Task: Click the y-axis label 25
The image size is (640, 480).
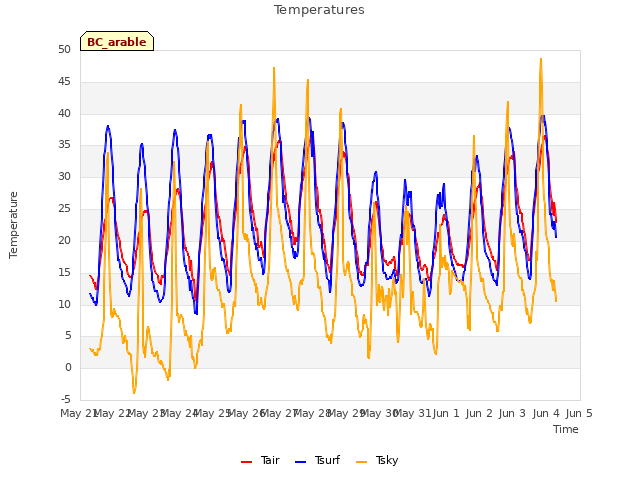Action: [x=64, y=209]
